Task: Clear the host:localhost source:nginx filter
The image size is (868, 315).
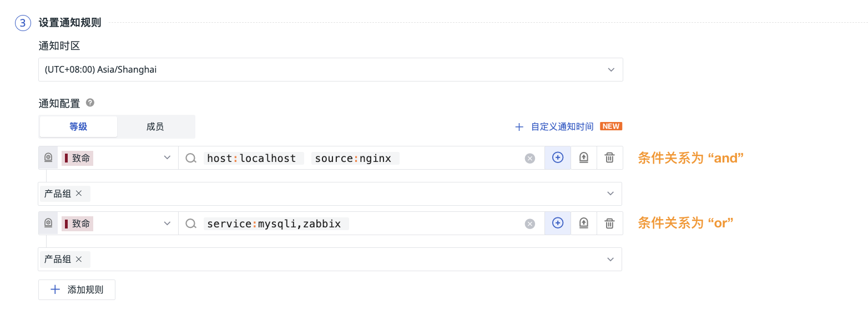Action: pos(530,159)
